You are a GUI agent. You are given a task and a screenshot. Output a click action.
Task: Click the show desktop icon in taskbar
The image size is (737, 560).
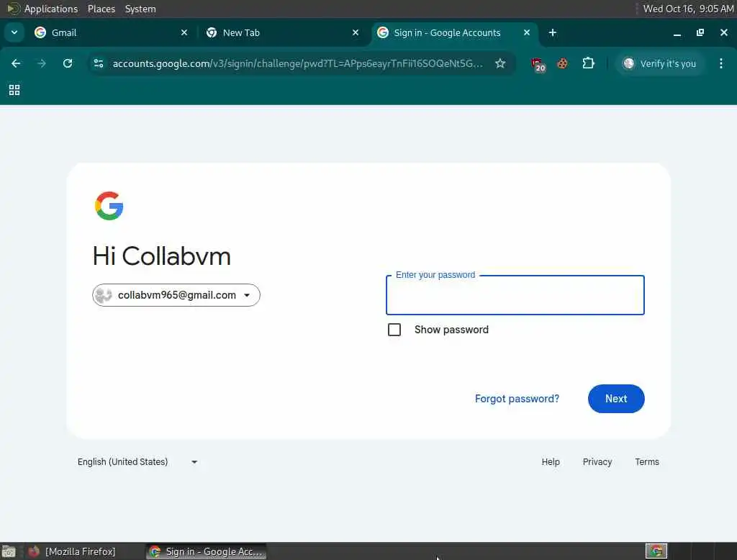pos(9,551)
